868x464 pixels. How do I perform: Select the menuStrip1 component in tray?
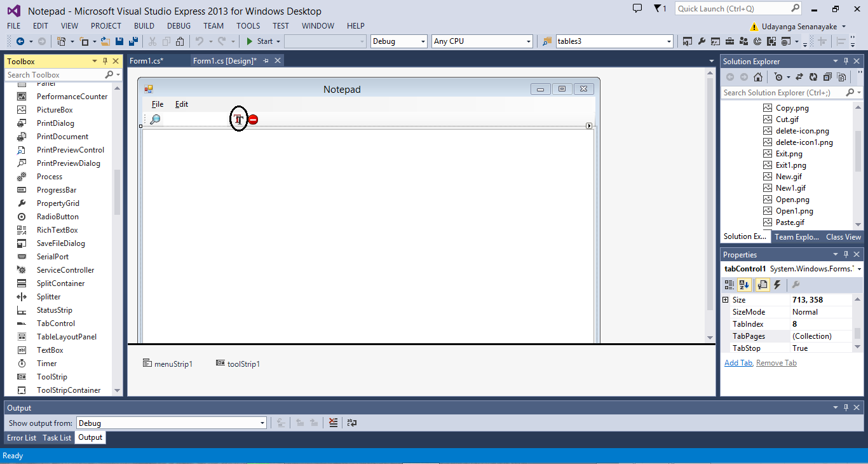pos(168,364)
